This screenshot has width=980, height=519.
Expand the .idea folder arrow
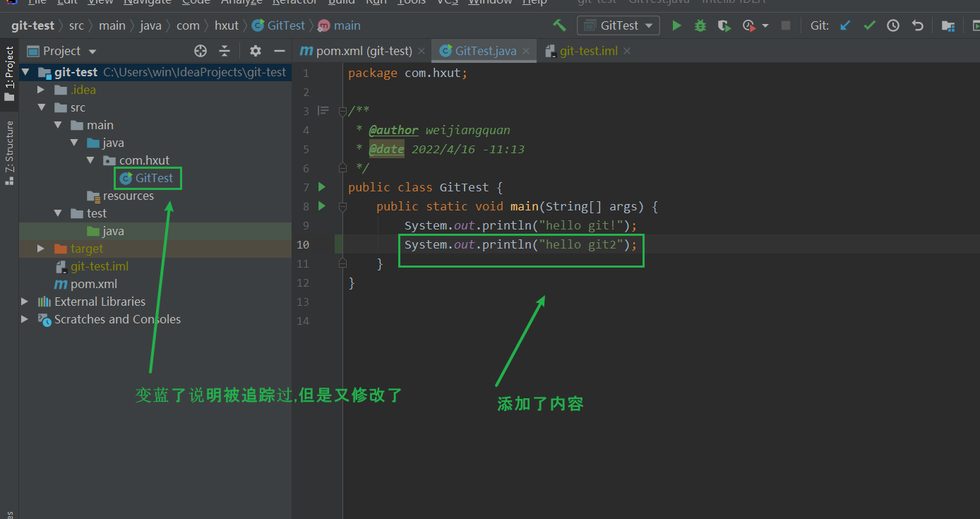click(41, 90)
